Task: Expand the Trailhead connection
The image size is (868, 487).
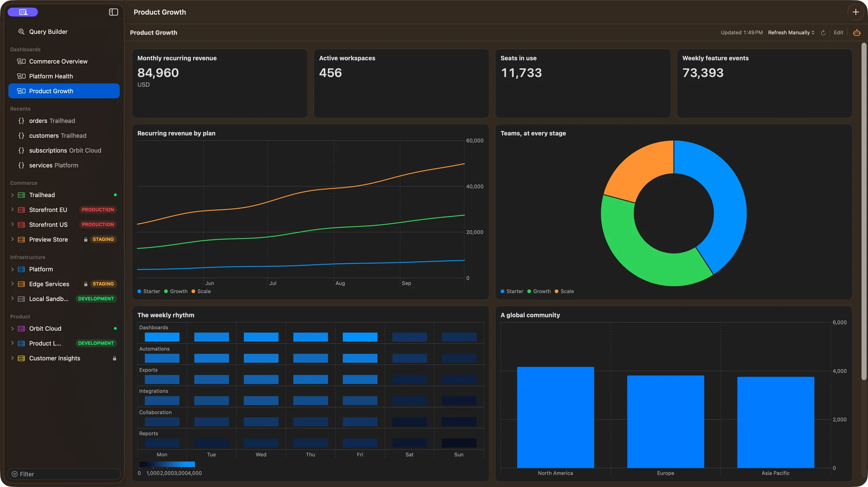Action: tap(12, 195)
